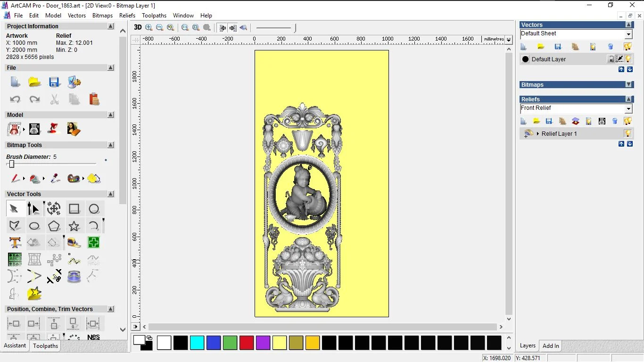
Task: Toggle Default Layer visibility bulb
Action: [627, 59]
